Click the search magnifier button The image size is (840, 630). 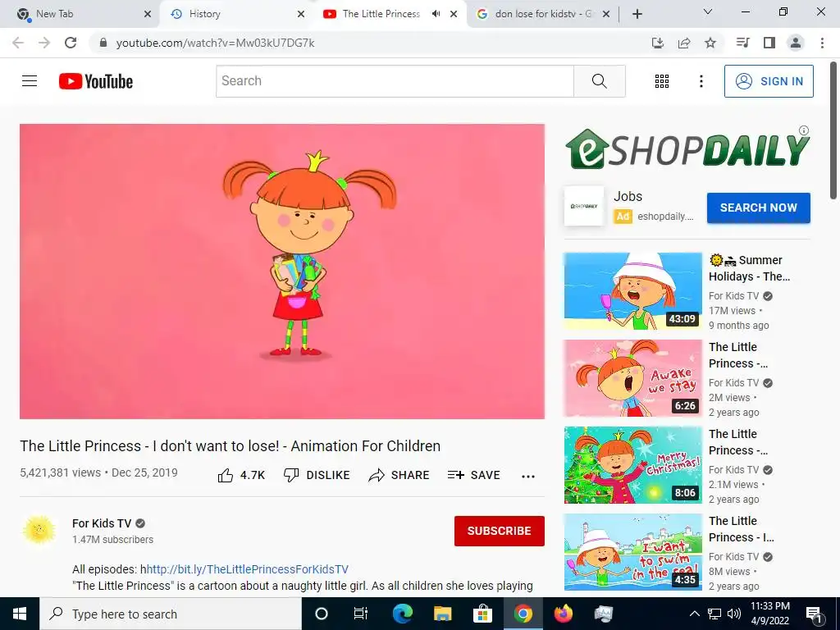[600, 81]
